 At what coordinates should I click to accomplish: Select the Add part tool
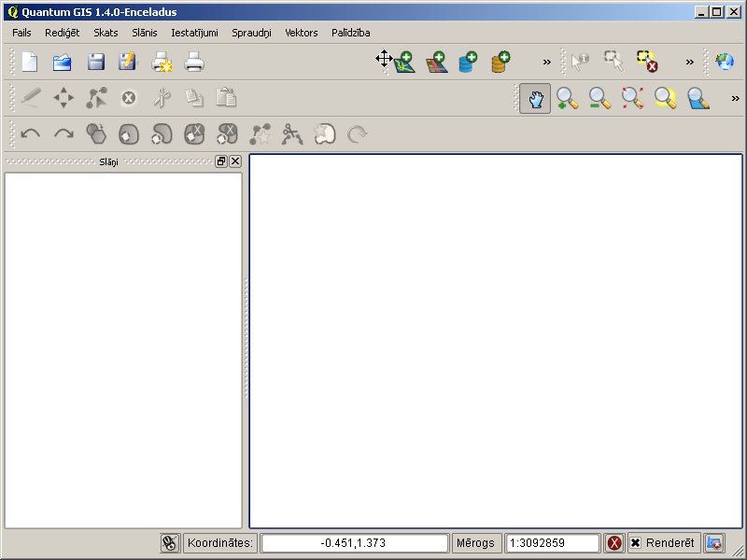pos(162,134)
